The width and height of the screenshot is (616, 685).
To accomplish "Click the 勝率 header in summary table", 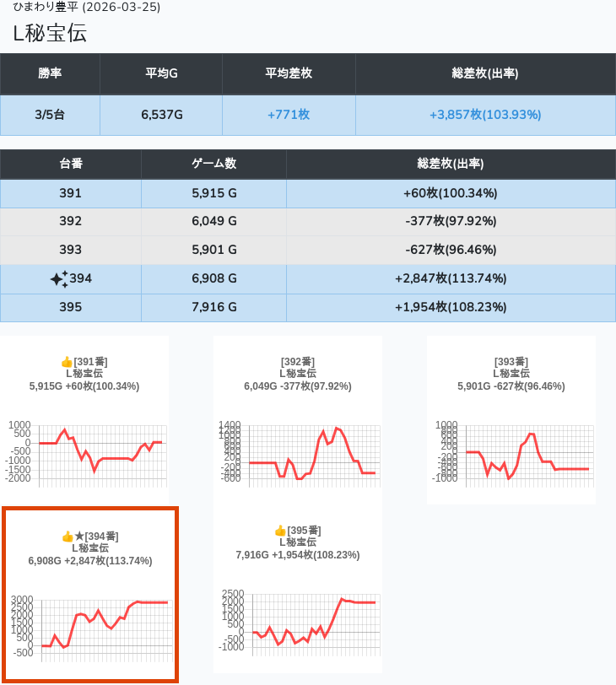I will pos(50,73).
